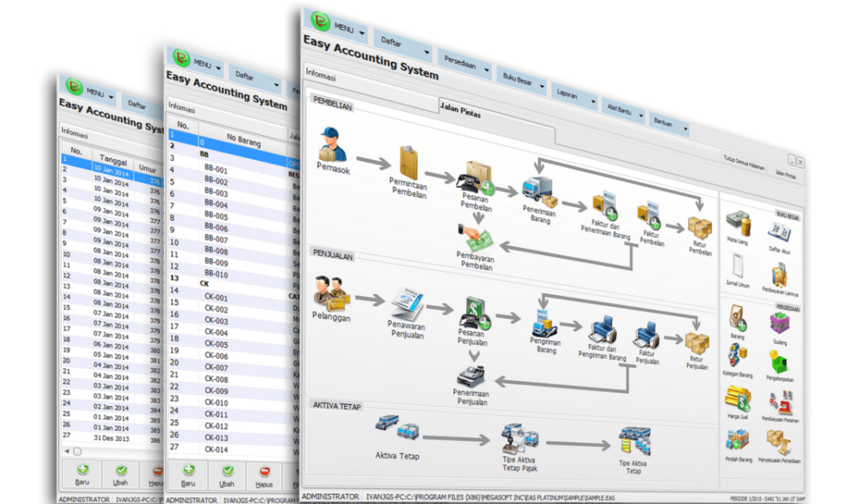
Task: Expand the MENU dropdown in front window
Action: point(336,23)
